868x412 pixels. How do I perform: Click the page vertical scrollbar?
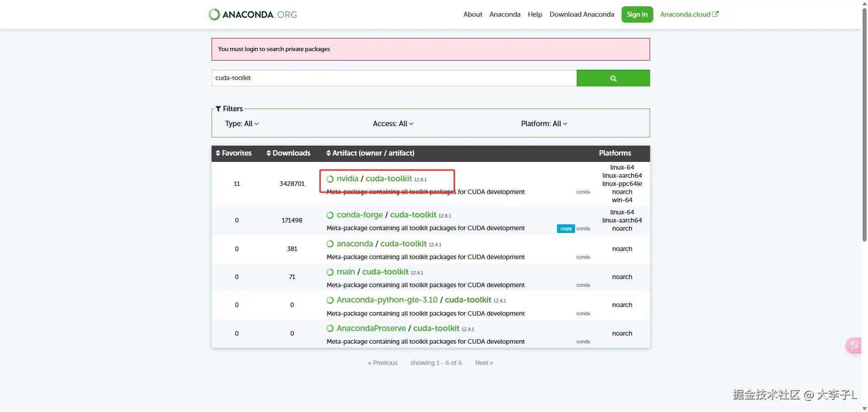tap(864, 124)
